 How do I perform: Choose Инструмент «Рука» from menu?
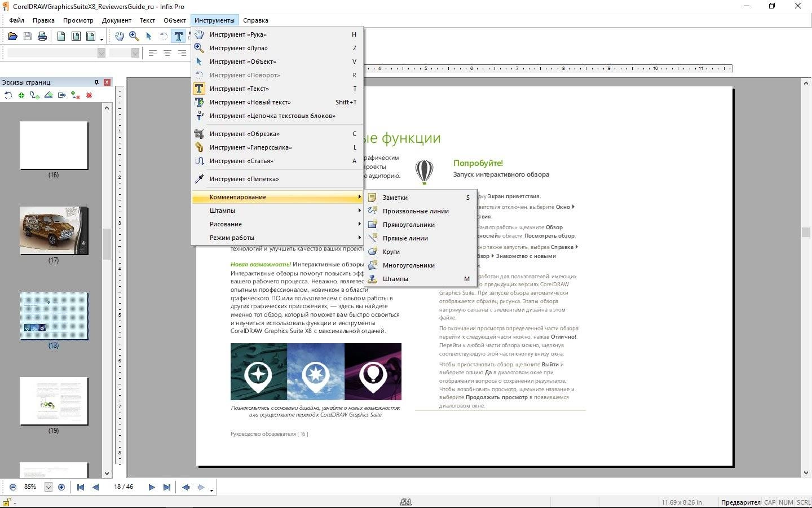(277, 34)
